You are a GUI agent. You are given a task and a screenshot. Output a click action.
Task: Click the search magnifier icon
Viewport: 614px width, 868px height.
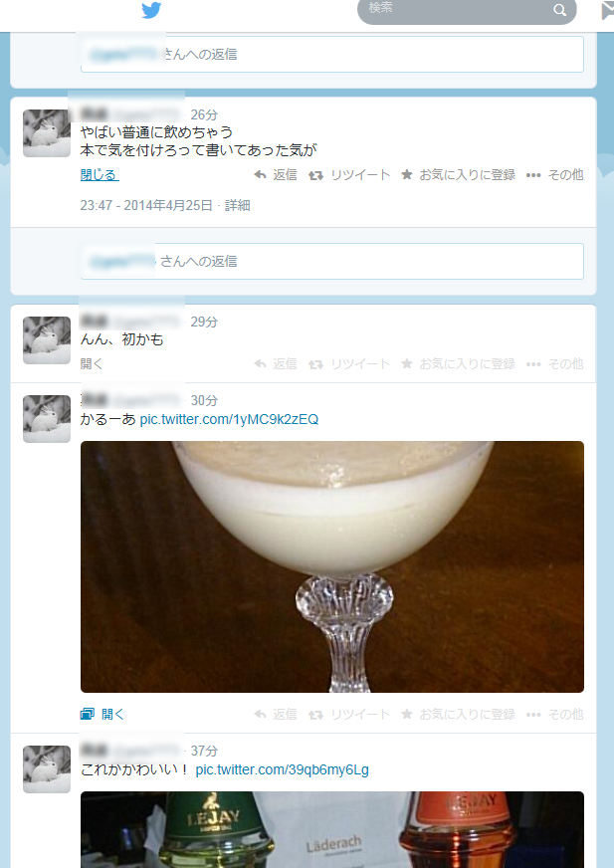pos(559,9)
